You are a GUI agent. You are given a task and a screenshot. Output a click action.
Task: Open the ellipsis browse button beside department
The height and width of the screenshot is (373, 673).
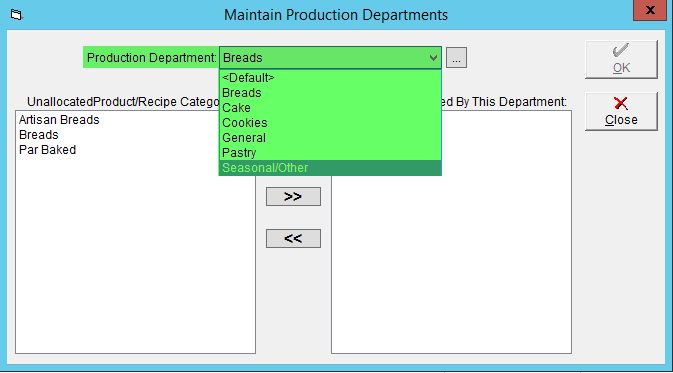pos(456,58)
